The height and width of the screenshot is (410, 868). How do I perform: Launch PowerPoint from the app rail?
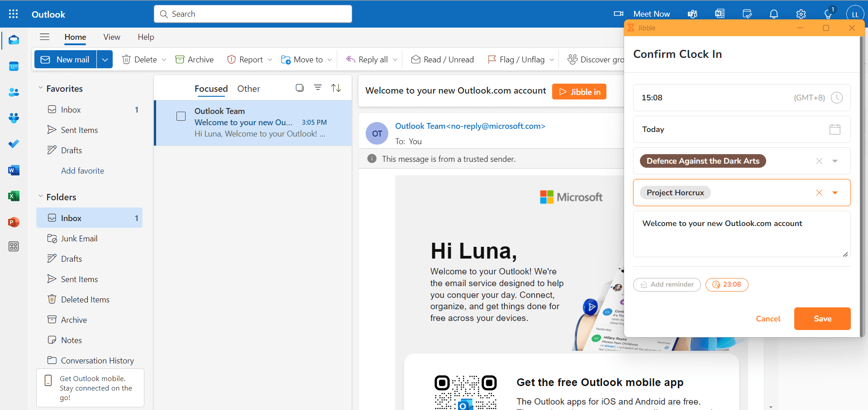tap(14, 222)
